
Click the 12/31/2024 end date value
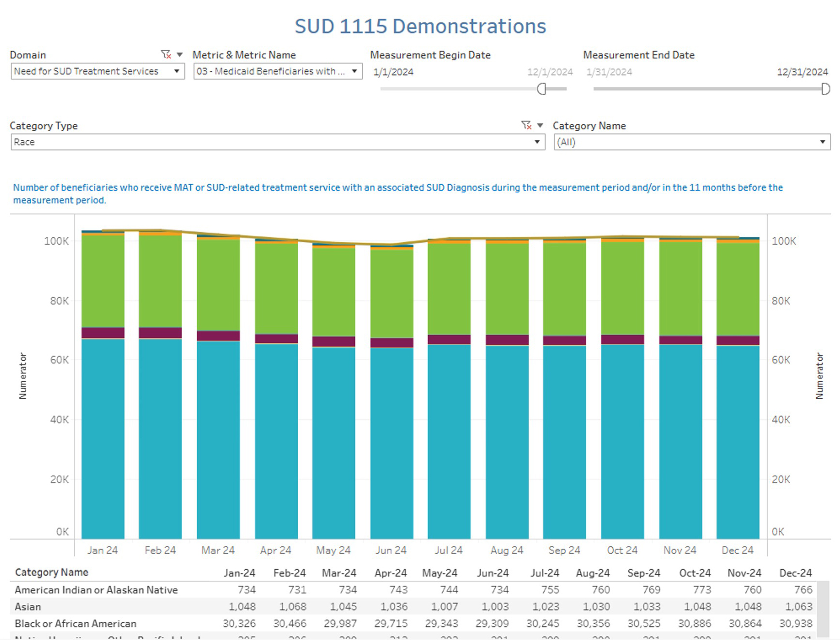[802, 72]
